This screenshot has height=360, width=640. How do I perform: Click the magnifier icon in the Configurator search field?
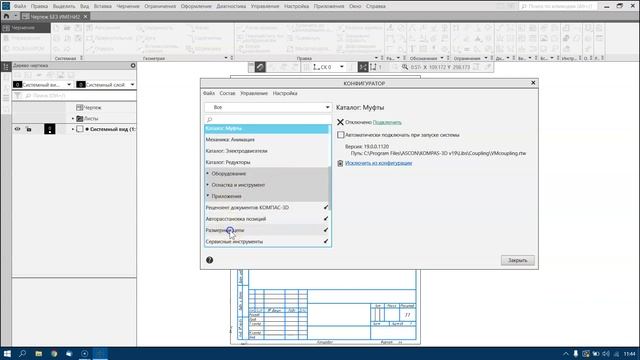(x=209, y=120)
